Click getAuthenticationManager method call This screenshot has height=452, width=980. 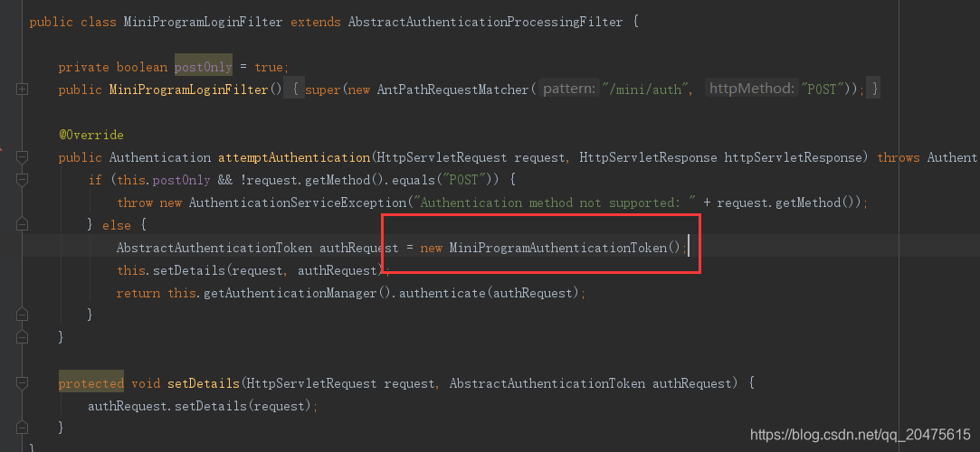coord(290,293)
